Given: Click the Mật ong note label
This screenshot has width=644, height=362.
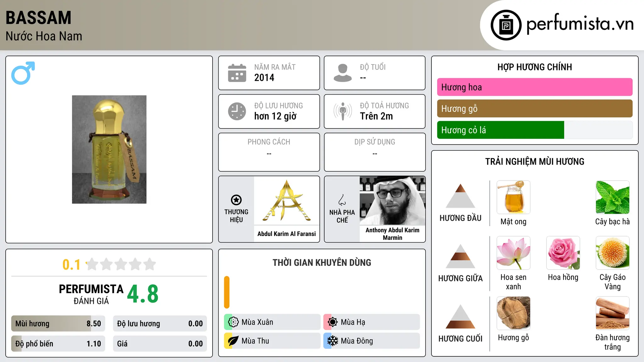Looking at the screenshot, I should click(x=514, y=222).
